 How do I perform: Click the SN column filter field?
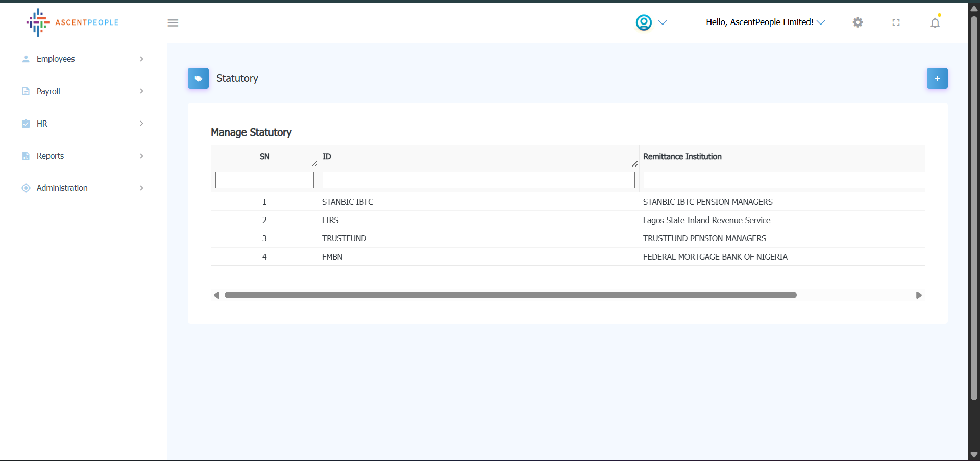[264, 180]
